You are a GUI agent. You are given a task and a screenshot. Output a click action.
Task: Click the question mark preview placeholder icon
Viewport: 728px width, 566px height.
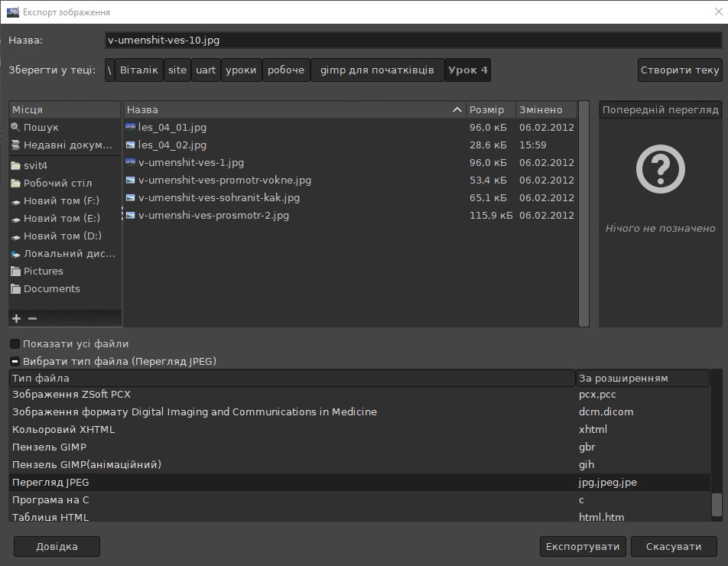(660, 169)
